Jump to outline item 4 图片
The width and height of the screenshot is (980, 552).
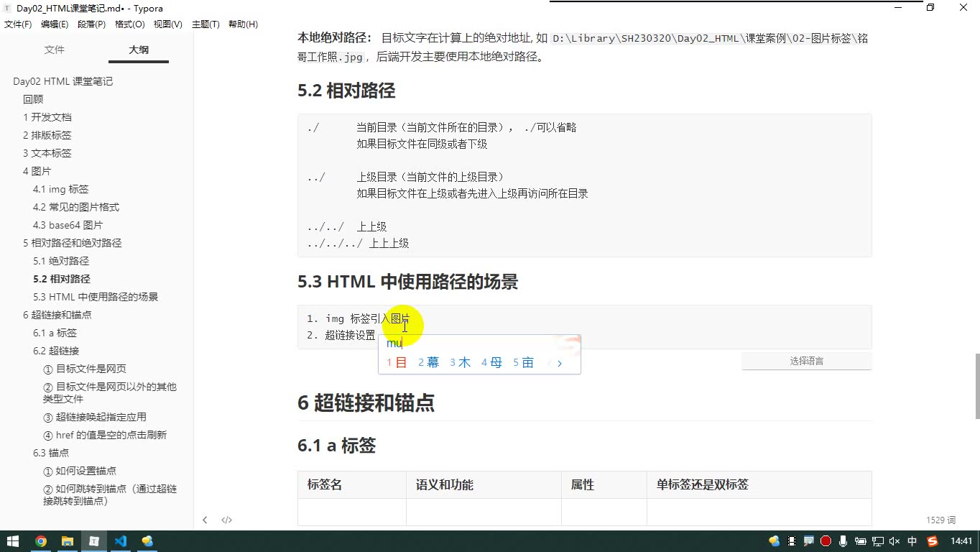coord(37,171)
